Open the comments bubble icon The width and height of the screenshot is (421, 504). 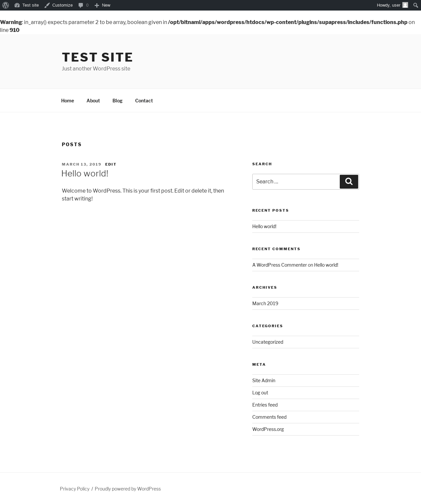pos(81,5)
